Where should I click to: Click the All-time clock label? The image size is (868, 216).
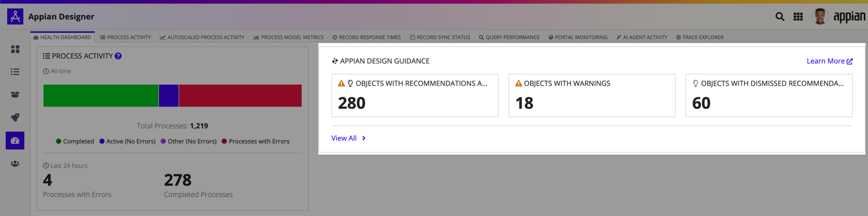click(57, 71)
